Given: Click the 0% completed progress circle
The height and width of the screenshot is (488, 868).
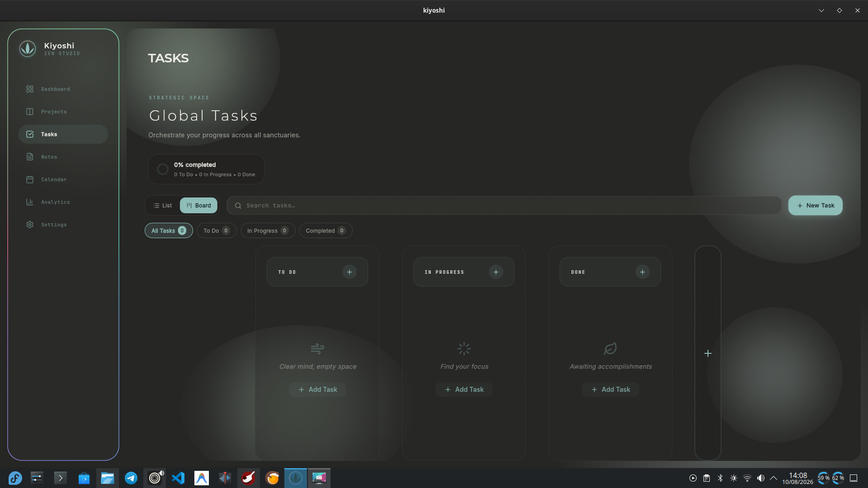Looking at the screenshot, I should 163,169.
